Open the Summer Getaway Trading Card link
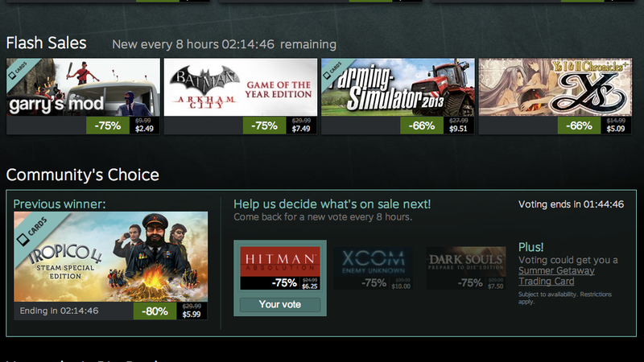Viewport: 644px width, 362px height. click(556, 276)
